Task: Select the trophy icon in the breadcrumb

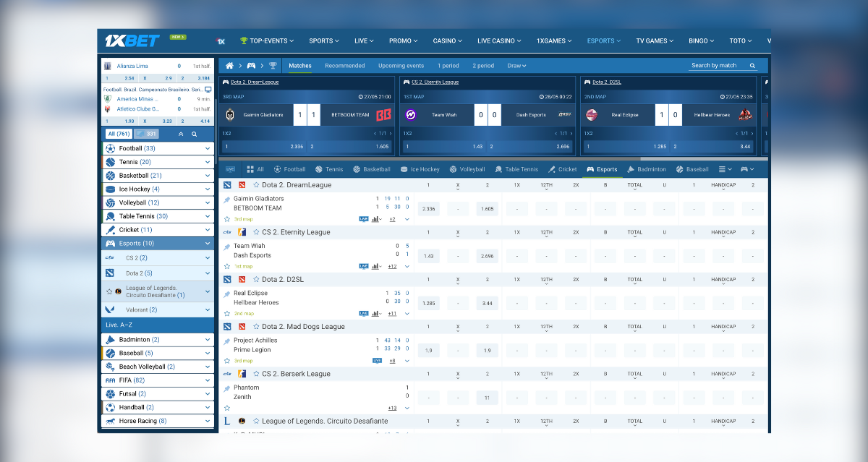Action: point(273,65)
